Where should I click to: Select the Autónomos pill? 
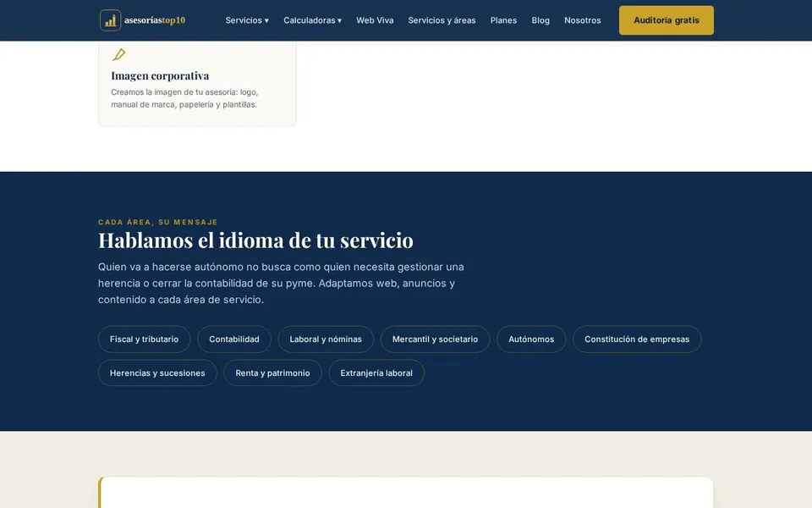[531, 339]
